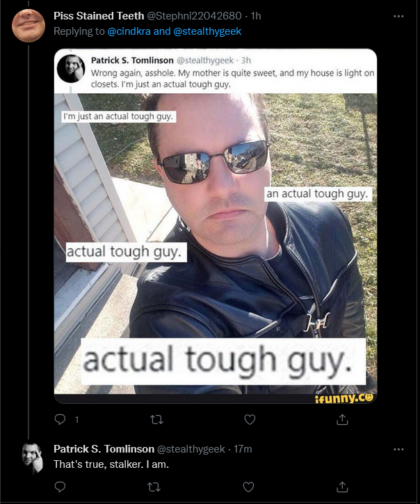Share the Piss Stained Teeth tweet
Viewport: 420px width, 504px height.
click(342, 419)
